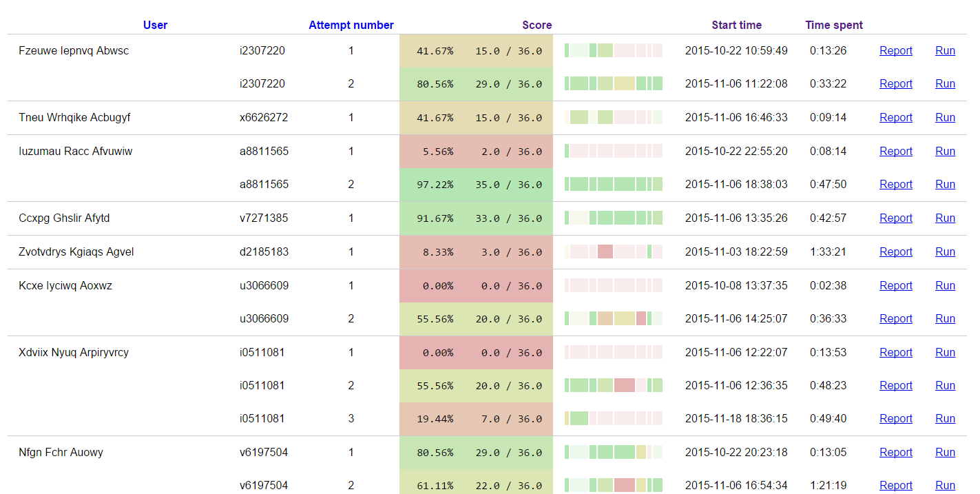Click the user ID x6626272
The image size is (980, 494).
click(x=264, y=118)
